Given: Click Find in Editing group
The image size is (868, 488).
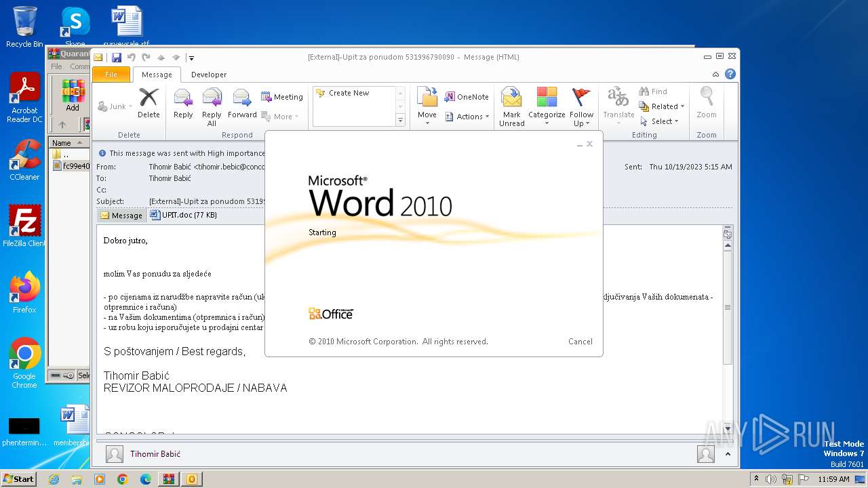Looking at the screenshot, I should click(x=653, y=91).
